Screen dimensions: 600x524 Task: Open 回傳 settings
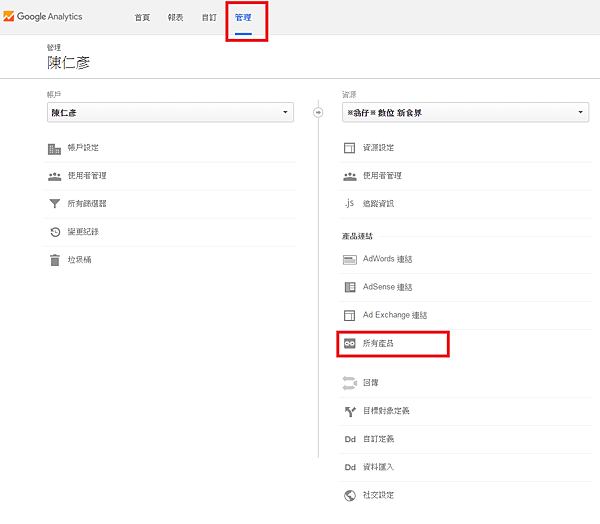(x=370, y=383)
